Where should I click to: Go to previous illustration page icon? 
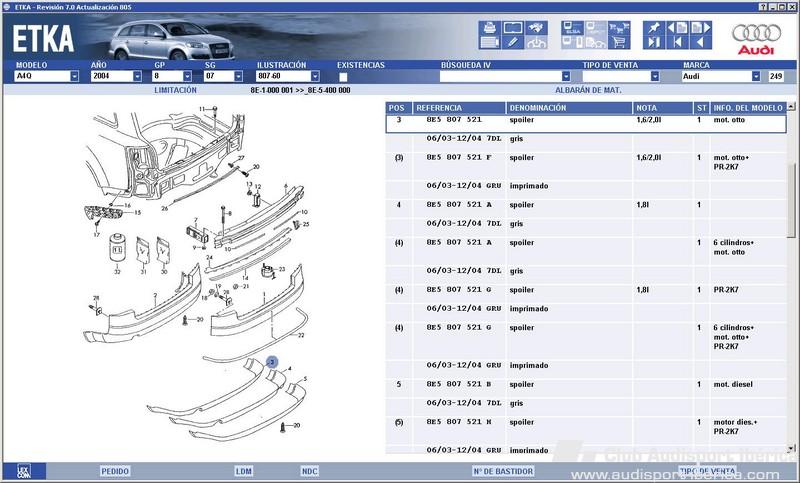[677, 28]
